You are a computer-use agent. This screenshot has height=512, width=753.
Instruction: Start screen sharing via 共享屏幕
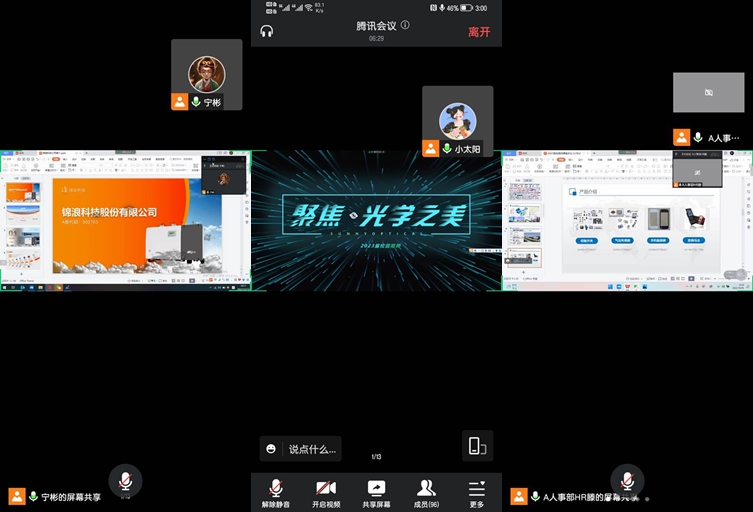click(377, 492)
